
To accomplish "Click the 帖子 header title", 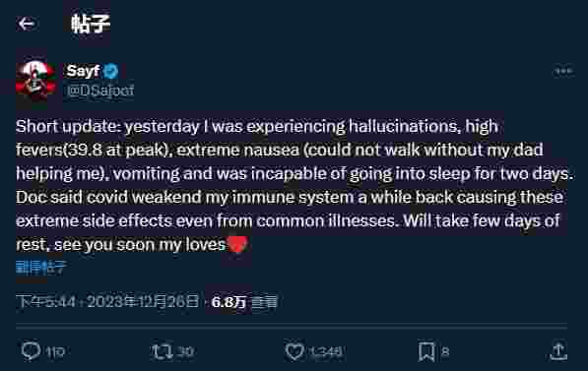I will point(91,24).
